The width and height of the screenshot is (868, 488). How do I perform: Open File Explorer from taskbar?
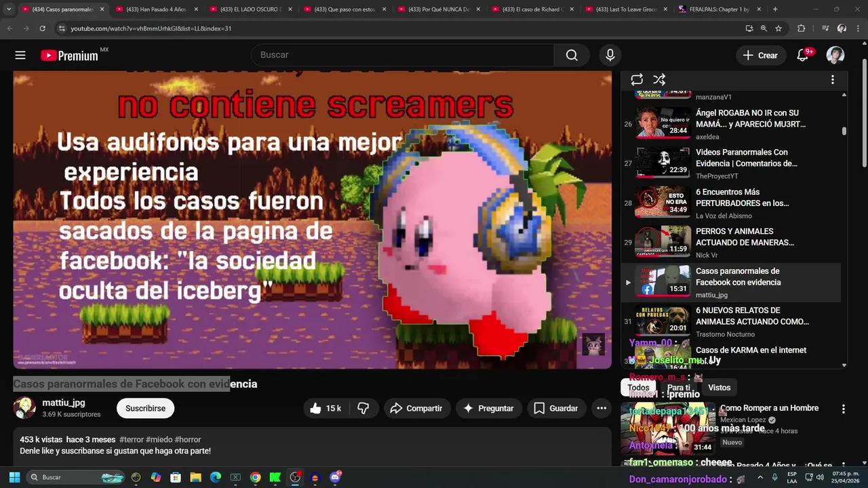pyautogui.click(x=195, y=477)
